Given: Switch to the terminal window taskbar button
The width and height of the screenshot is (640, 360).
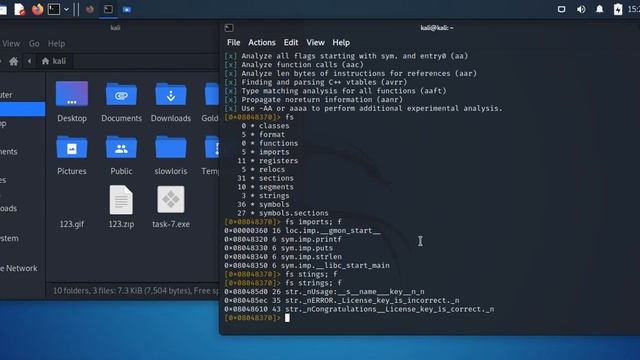Looking at the screenshot, I should point(108,9).
